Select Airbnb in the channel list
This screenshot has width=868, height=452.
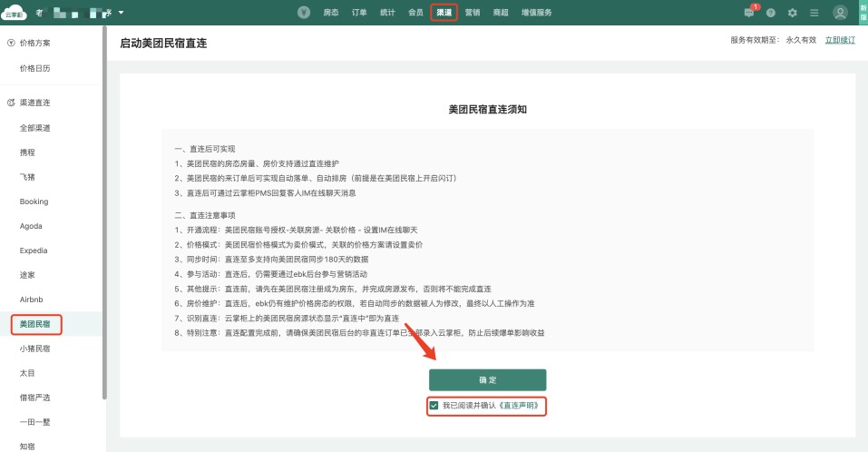[32, 299]
